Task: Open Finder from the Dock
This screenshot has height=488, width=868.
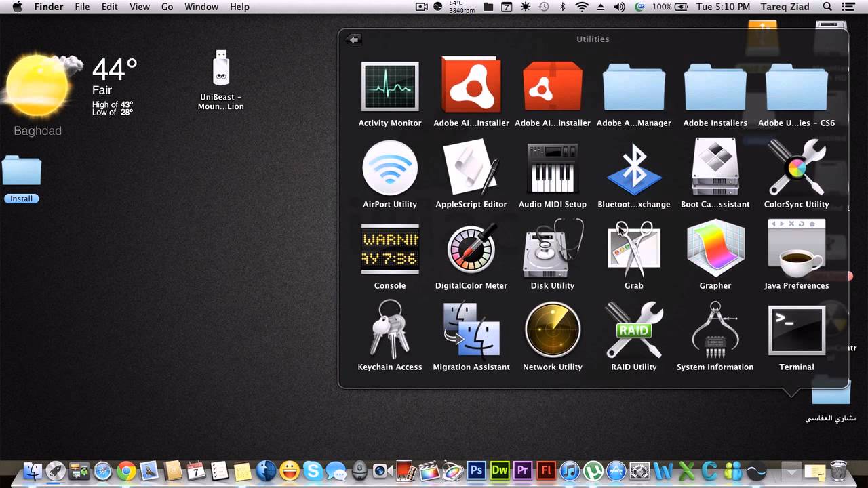Action: pos(33,470)
